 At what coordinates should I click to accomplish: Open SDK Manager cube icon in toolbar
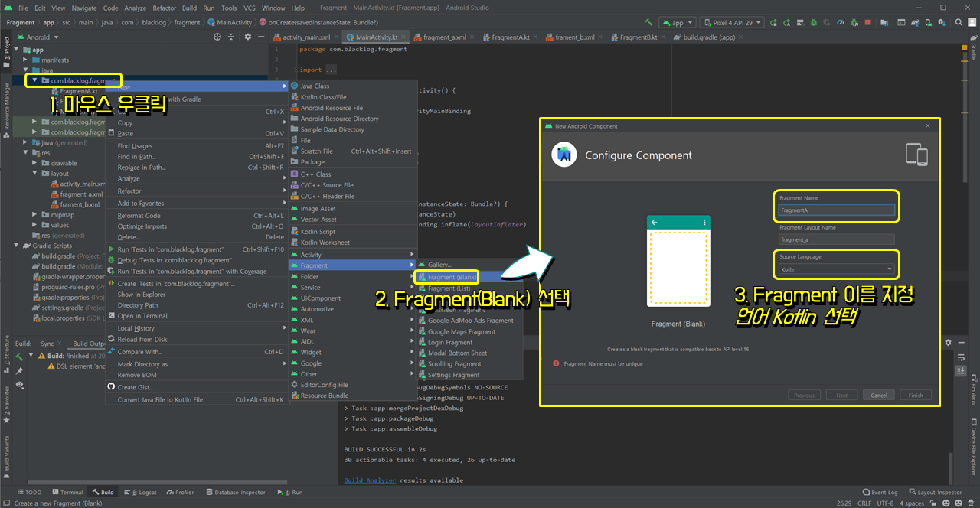click(942, 23)
